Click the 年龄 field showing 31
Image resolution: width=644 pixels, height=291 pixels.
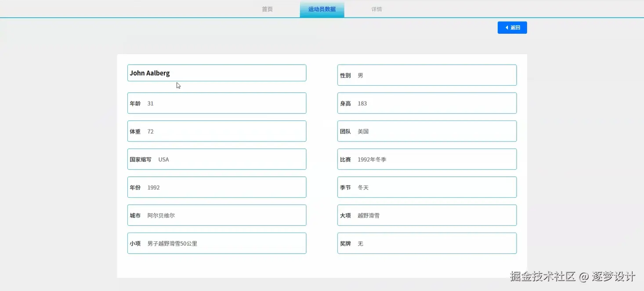click(217, 103)
